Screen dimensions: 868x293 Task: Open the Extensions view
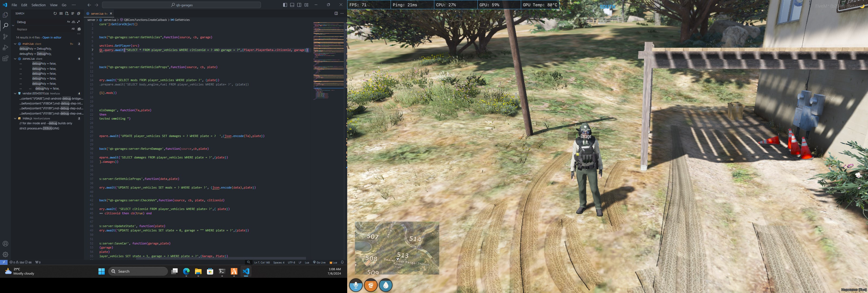[5, 59]
